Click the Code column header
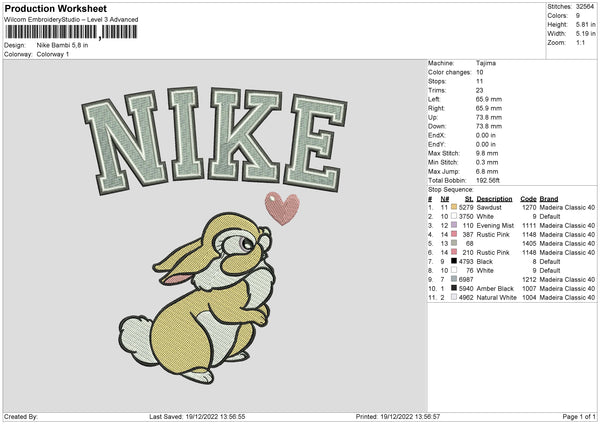The height and width of the screenshot is (424, 600). pyautogui.click(x=529, y=198)
